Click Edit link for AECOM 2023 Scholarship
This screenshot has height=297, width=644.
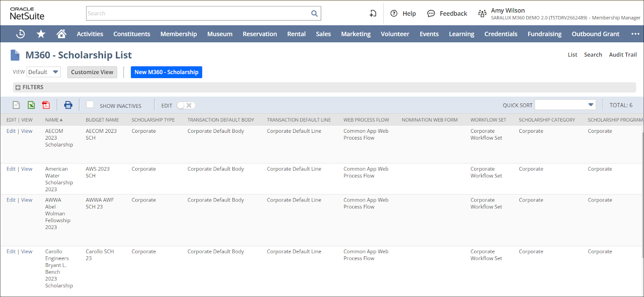pos(11,131)
